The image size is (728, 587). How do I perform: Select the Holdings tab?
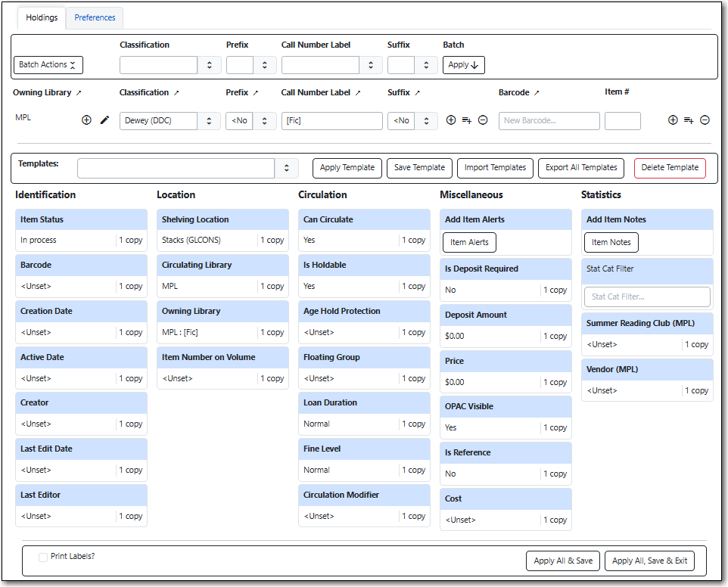tap(42, 17)
